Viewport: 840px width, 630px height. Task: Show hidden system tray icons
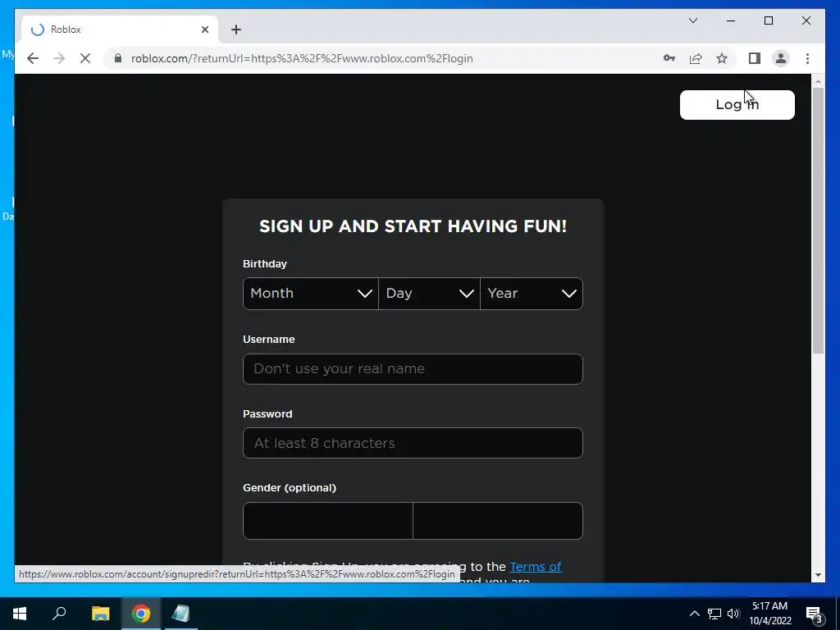[694, 614]
